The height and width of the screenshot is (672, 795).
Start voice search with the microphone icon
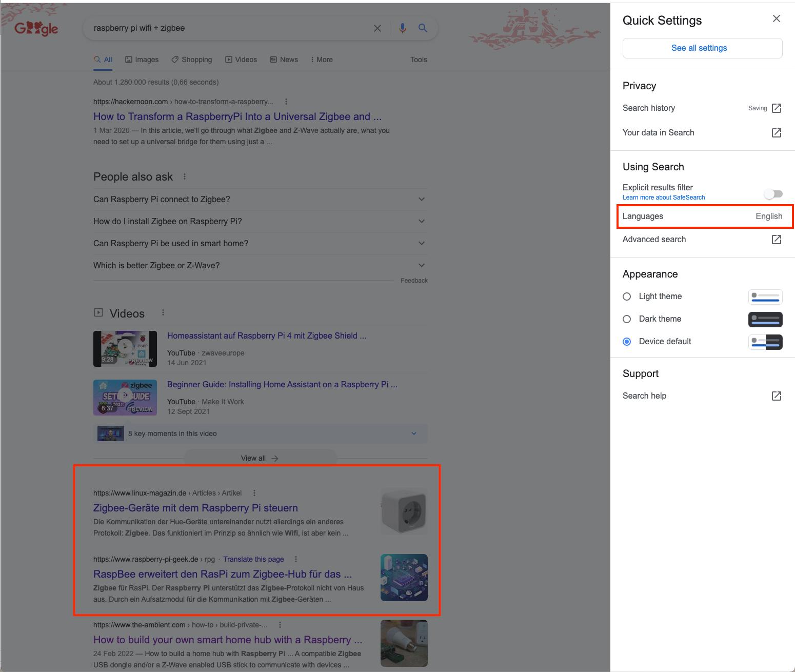tap(403, 28)
